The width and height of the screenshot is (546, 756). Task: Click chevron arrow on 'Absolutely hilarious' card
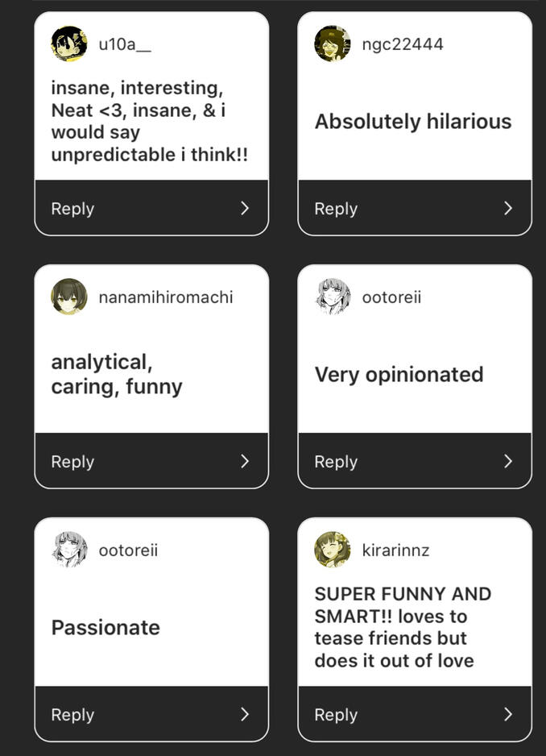coord(508,208)
